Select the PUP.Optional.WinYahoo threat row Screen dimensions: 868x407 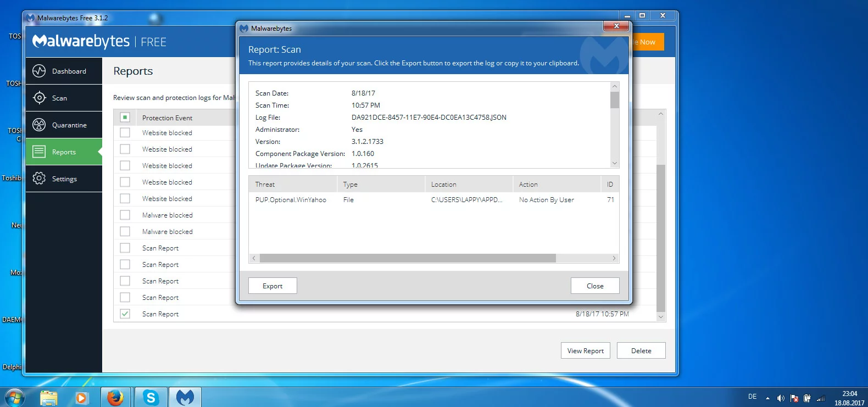(291, 200)
